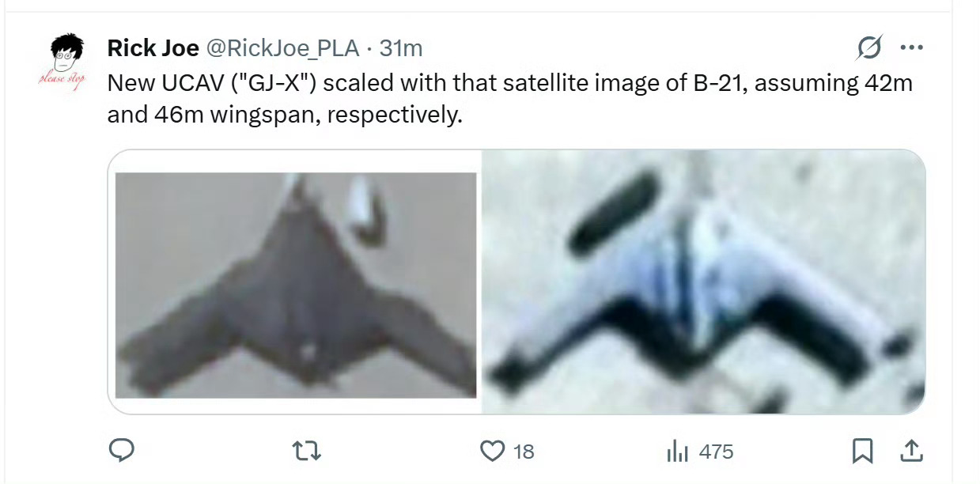
Task: Open post by clicking 'New UCAV' text line
Action: [510, 83]
